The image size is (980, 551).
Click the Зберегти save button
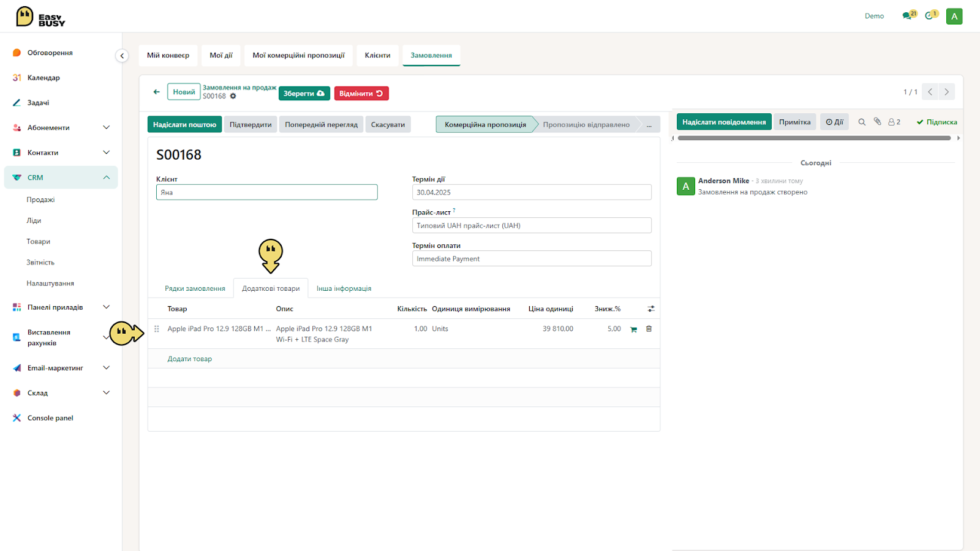(304, 93)
